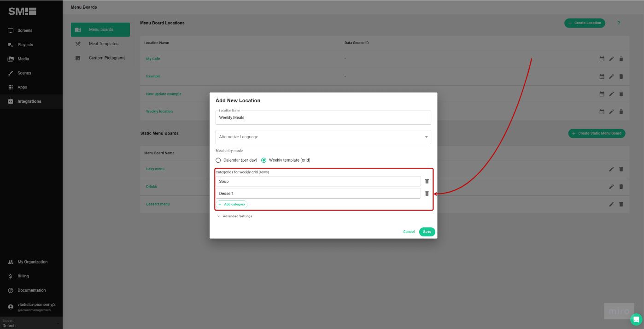Image resolution: width=644 pixels, height=329 pixels.
Task: Open Scenes in the sidebar
Action: coord(31,73)
